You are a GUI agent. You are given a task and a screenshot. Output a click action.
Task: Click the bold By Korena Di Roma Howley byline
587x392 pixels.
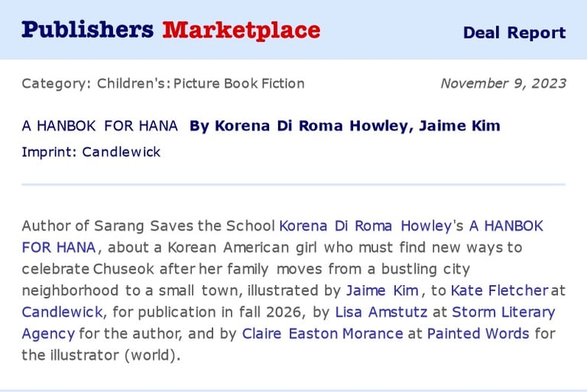[298, 126]
